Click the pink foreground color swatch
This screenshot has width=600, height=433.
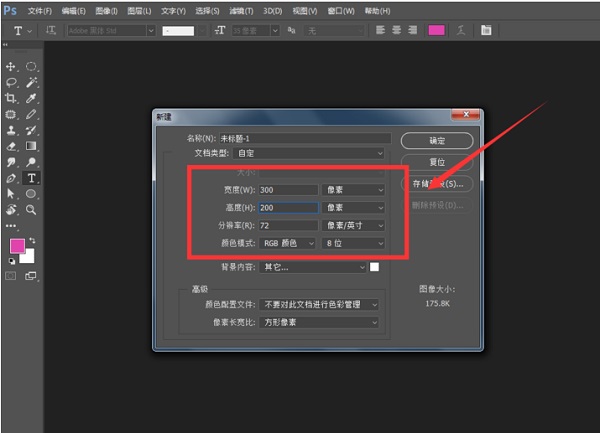17,246
